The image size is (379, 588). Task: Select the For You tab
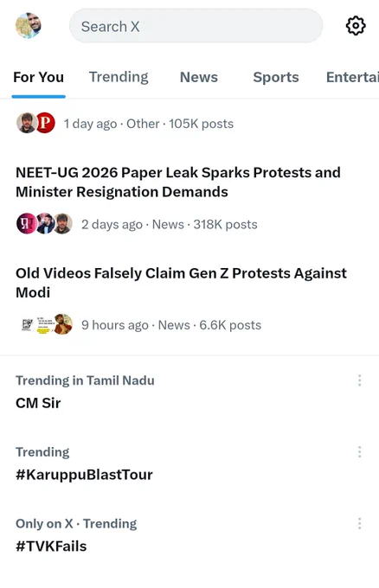pyautogui.click(x=38, y=77)
